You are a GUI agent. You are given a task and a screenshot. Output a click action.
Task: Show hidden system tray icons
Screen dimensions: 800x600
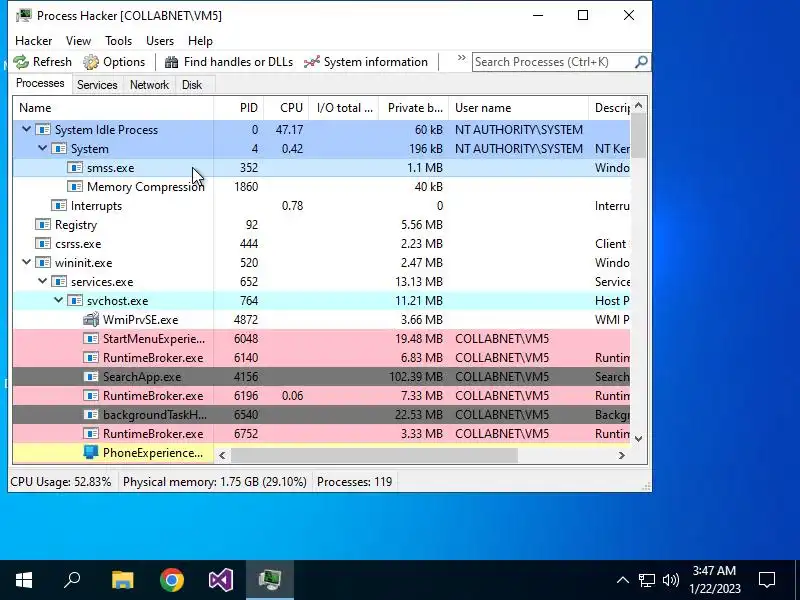(622, 580)
